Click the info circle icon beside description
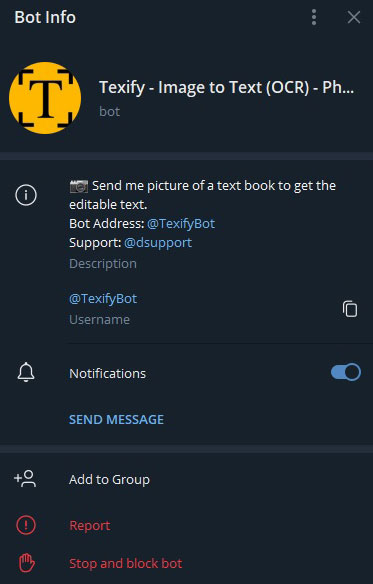Screen dimensions: 373x584 point(26,195)
